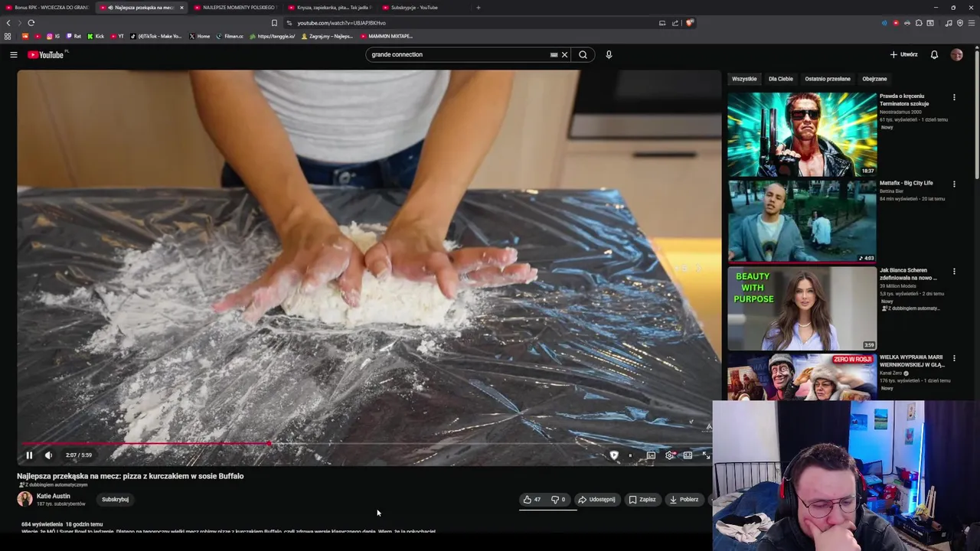980x551 pixels.
Task: Open options for Jak Bianca Scheren video
Action: pyautogui.click(x=954, y=271)
